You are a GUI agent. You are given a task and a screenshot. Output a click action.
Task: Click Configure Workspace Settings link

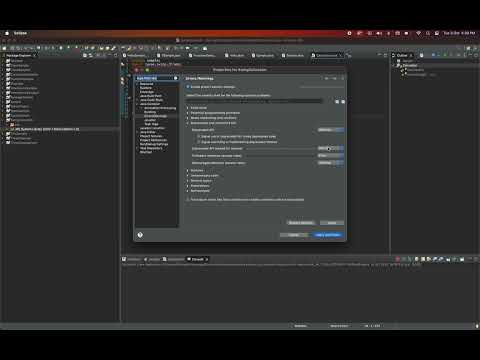(x=322, y=87)
